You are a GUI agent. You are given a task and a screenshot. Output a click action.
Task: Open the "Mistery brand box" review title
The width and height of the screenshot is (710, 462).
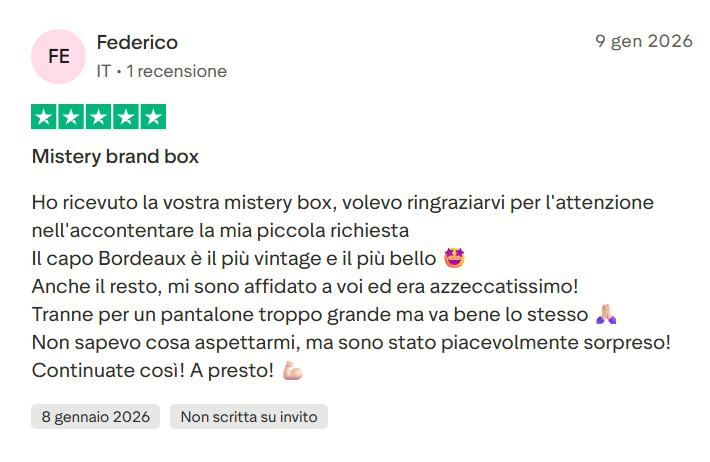[x=115, y=157]
